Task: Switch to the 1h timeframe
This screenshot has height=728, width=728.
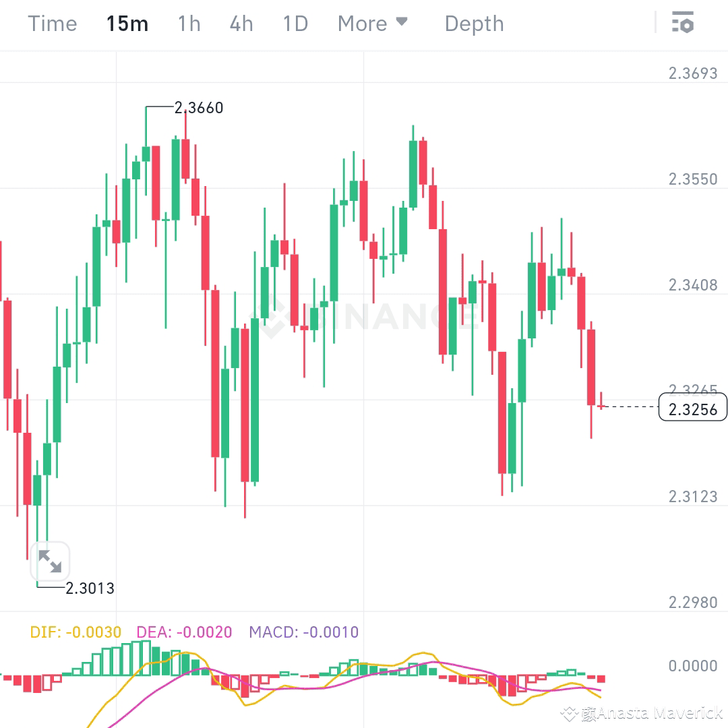Action: [x=188, y=23]
